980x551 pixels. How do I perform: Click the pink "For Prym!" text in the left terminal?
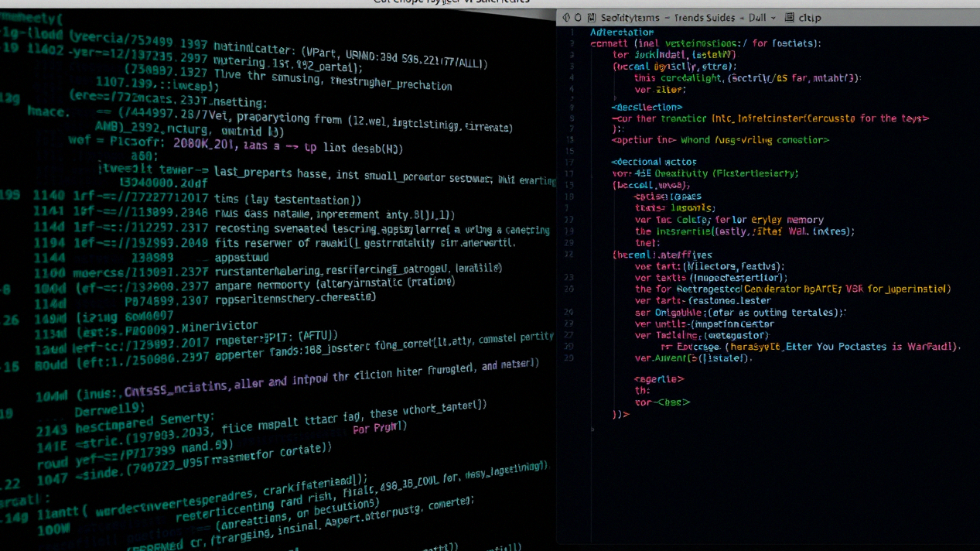pyautogui.click(x=380, y=428)
